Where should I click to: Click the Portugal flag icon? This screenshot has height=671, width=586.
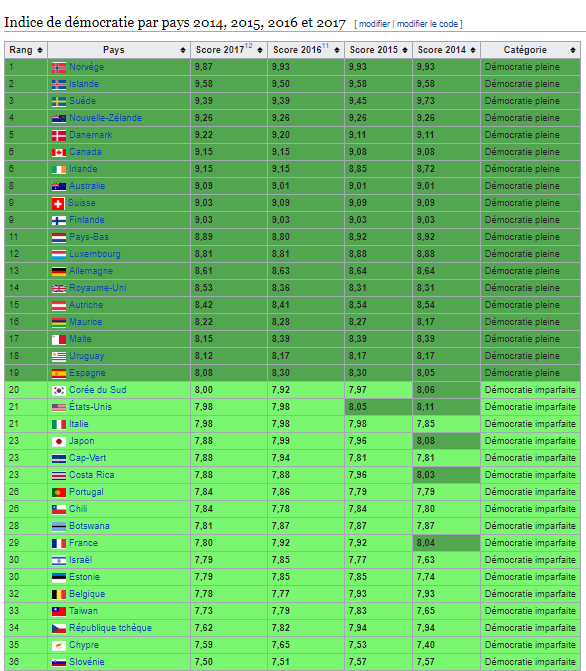[x=59, y=493]
